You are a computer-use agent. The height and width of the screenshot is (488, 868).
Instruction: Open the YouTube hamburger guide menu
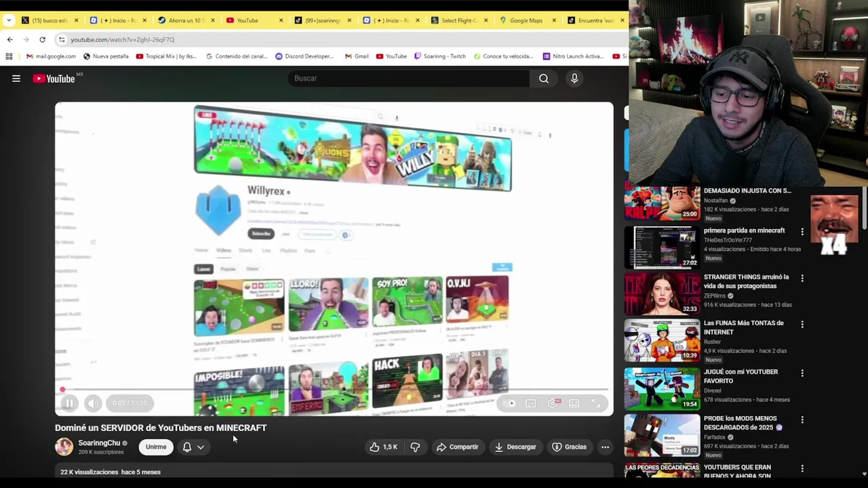click(16, 79)
